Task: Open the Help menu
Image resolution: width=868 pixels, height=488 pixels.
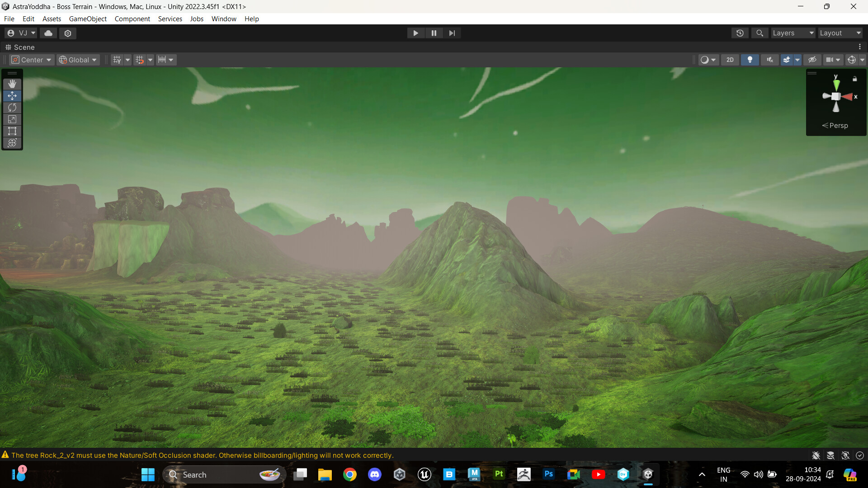Action: pos(252,19)
